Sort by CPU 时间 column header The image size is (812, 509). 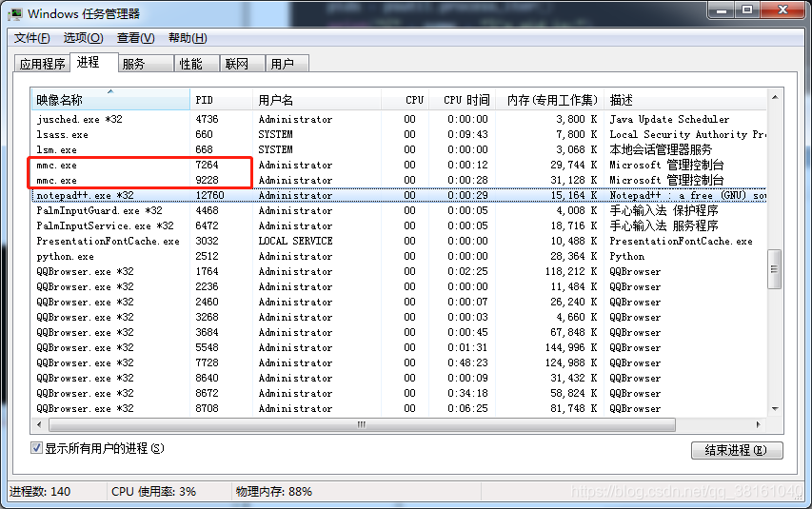463,100
